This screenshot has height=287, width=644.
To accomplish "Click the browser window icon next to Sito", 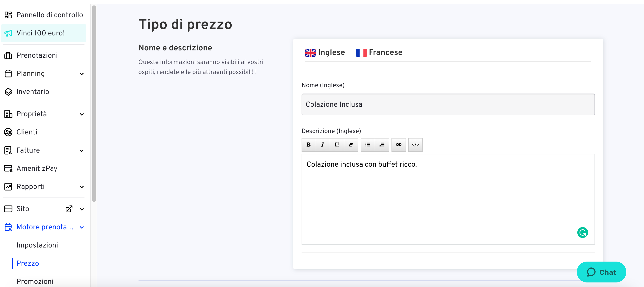I will [8, 209].
